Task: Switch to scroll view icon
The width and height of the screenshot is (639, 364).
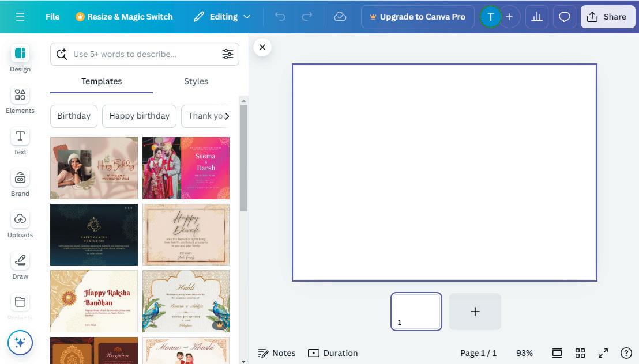Action: [557, 353]
